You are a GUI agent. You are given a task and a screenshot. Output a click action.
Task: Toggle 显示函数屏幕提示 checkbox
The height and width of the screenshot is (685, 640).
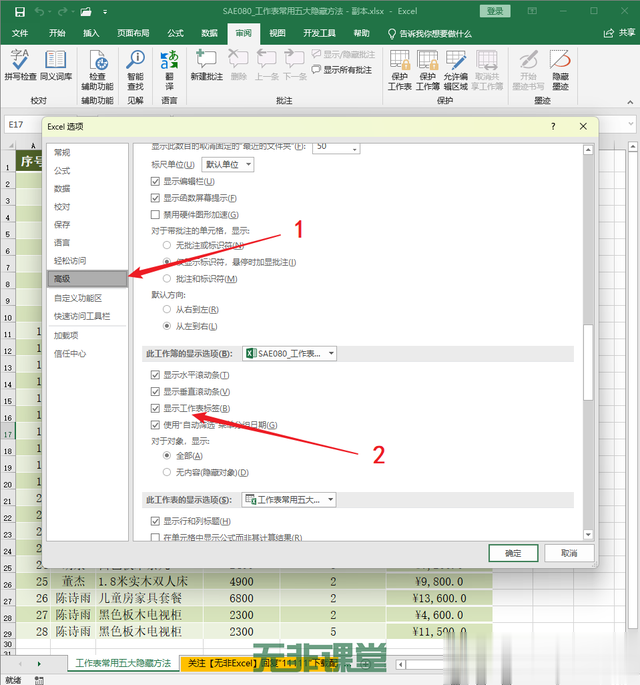click(x=155, y=198)
